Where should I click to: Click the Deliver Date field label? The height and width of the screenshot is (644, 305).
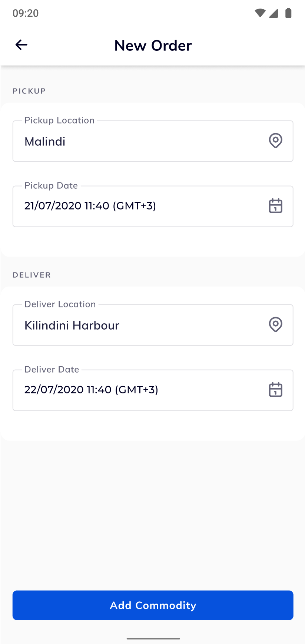[x=52, y=370]
